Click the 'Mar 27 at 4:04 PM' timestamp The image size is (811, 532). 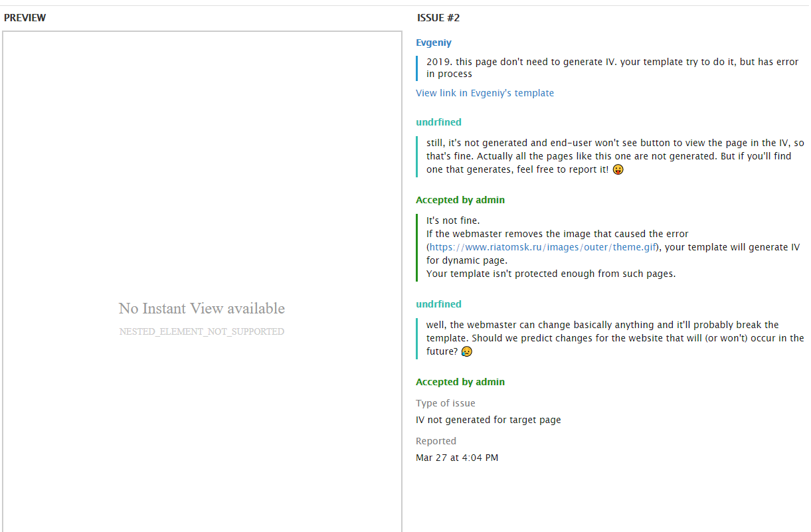(456, 458)
